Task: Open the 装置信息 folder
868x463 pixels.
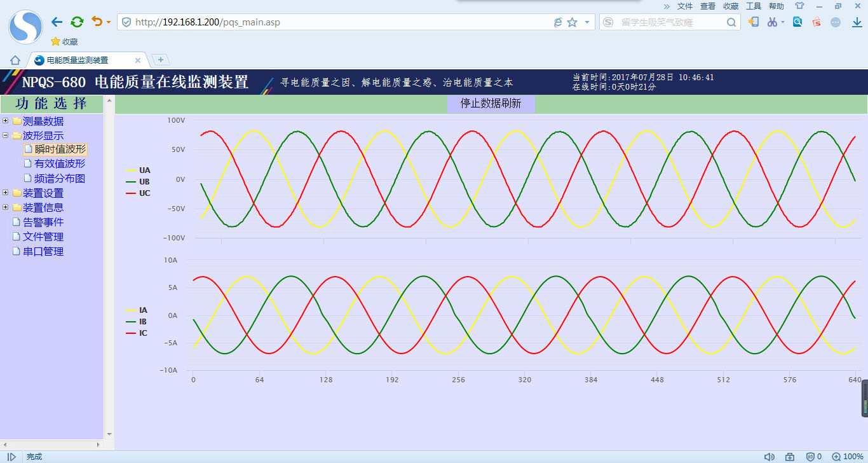Action: pos(43,207)
